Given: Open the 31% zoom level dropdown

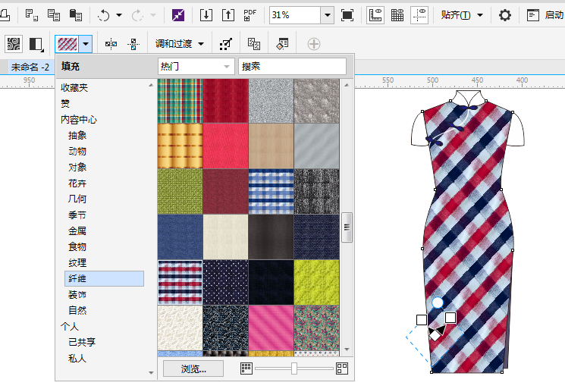Looking at the screenshot, I should click(327, 15).
